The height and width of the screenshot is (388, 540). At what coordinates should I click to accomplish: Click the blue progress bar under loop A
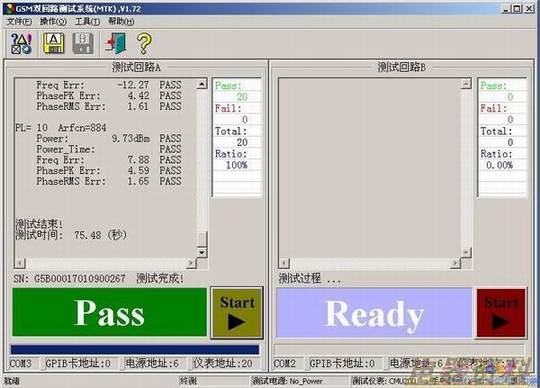tap(135, 350)
